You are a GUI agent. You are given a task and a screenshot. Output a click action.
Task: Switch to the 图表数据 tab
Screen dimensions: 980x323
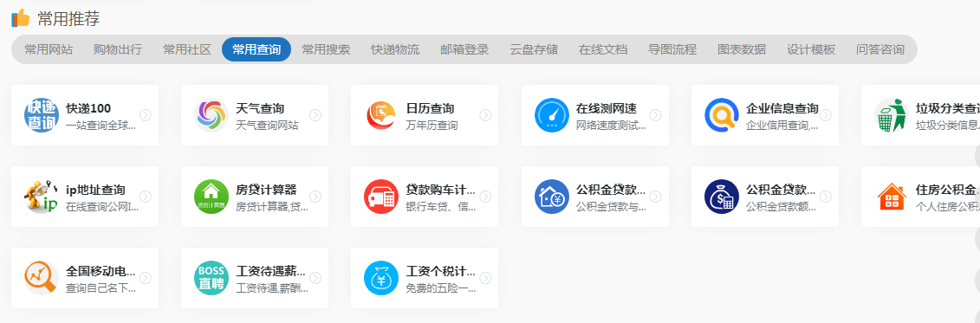(x=742, y=49)
